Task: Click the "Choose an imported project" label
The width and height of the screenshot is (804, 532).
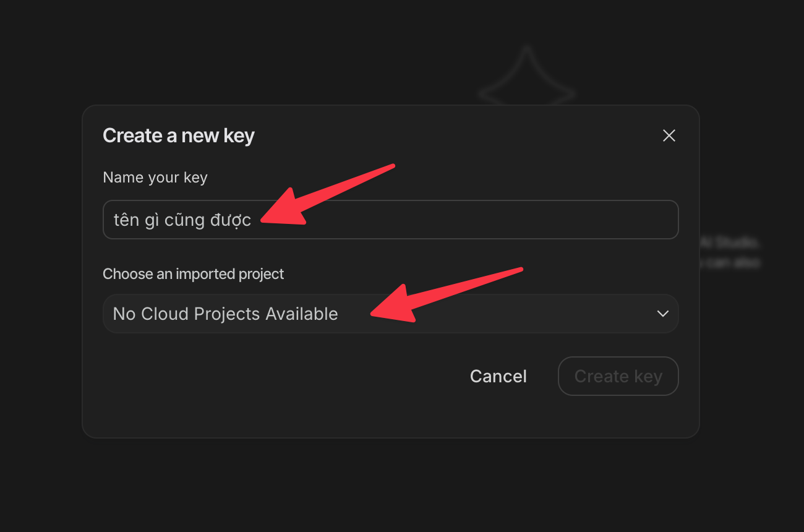Action: 193,274
